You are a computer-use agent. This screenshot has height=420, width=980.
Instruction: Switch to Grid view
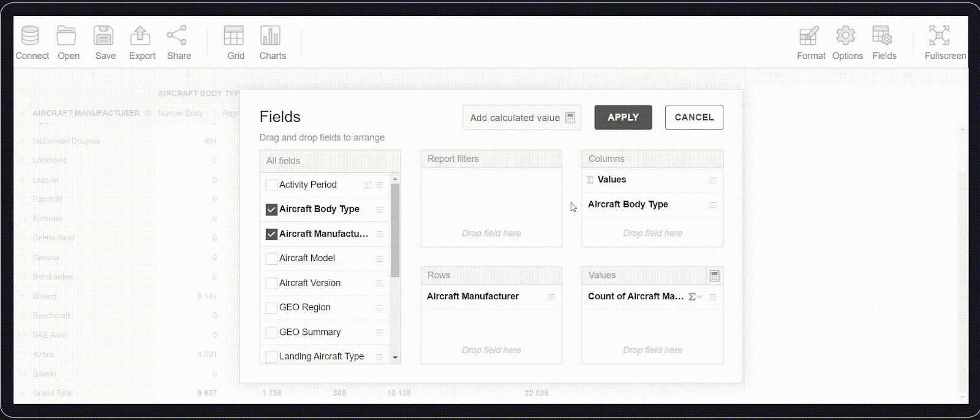click(235, 43)
